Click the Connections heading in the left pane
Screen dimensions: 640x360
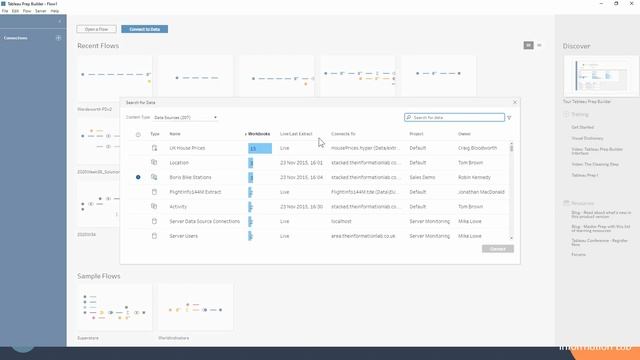click(x=16, y=38)
